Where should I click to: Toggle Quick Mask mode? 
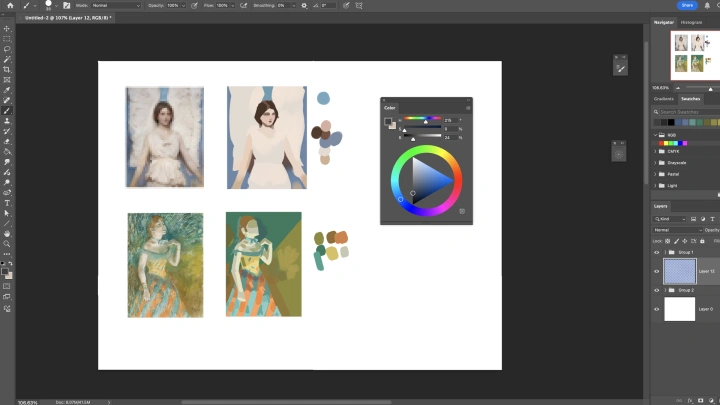point(7,286)
